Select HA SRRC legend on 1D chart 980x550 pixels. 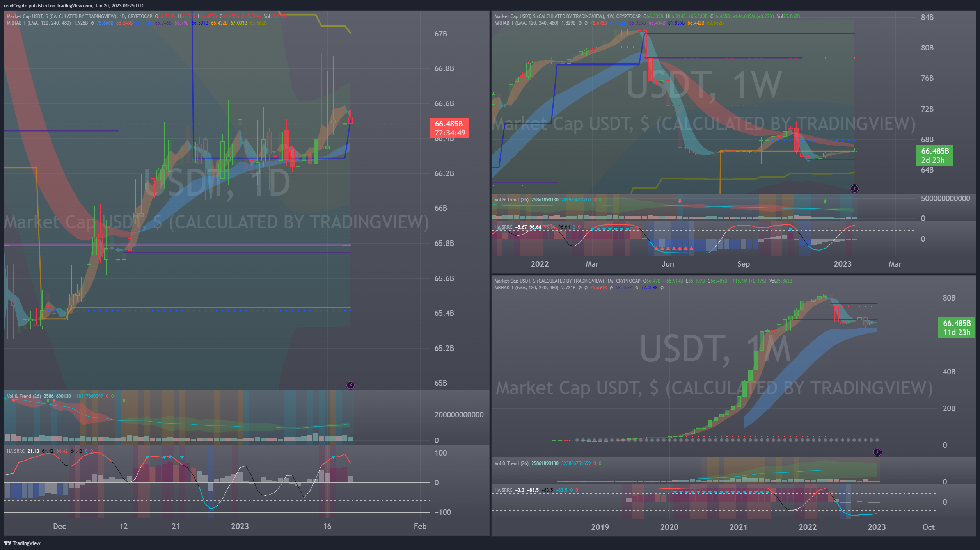click(x=16, y=451)
